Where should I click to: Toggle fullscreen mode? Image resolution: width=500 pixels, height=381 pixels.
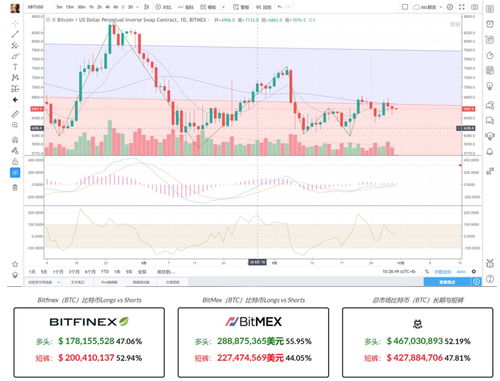click(462, 7)
